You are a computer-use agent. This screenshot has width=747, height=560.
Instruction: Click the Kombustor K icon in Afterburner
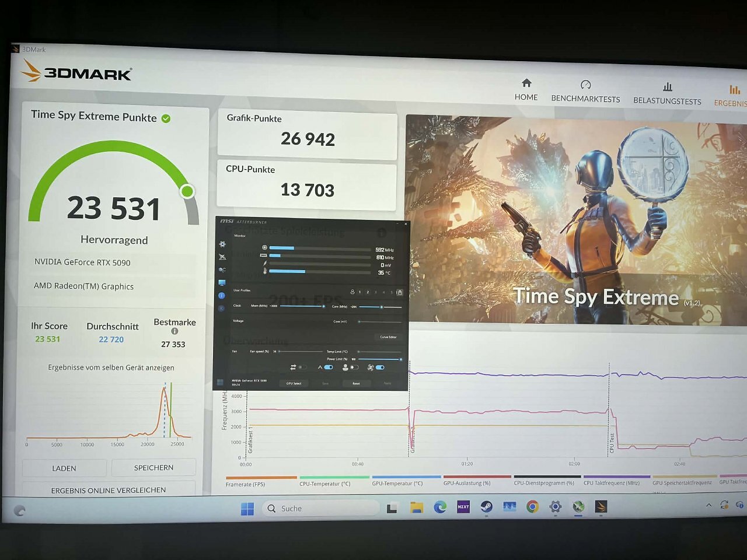pyautogui.click(x=221, y=308)
